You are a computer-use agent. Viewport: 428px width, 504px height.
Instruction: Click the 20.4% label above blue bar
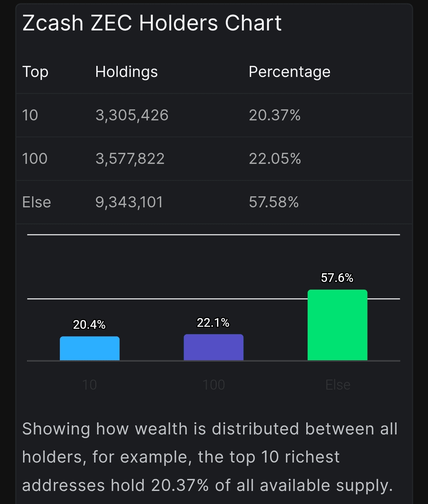pyautogui.click(x=89, y=324)
